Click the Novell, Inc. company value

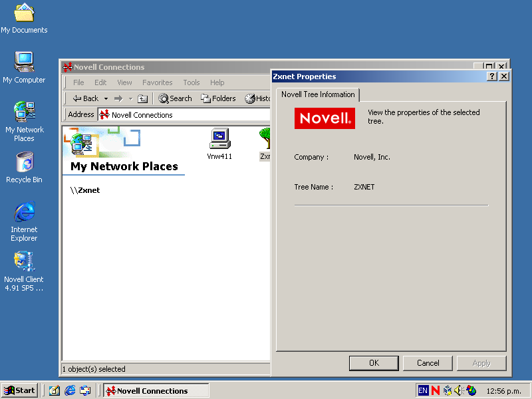(372, 157)
